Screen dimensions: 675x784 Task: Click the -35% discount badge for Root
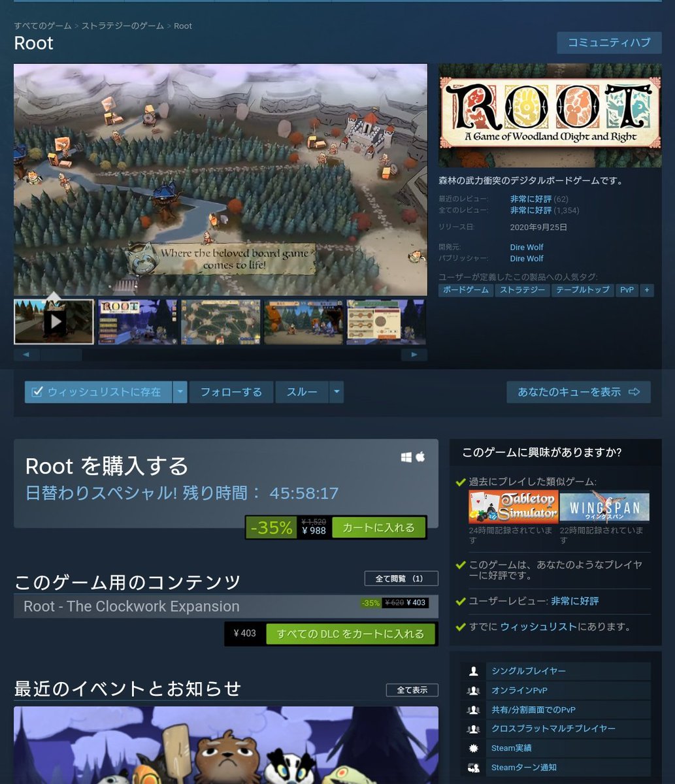pos(271,528)
